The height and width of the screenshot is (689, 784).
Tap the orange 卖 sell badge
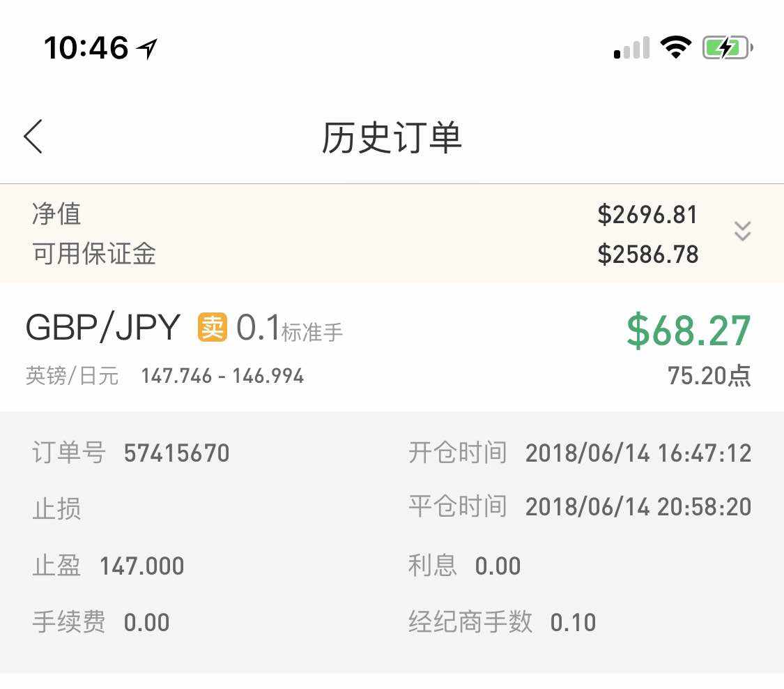tap(213, 327)
